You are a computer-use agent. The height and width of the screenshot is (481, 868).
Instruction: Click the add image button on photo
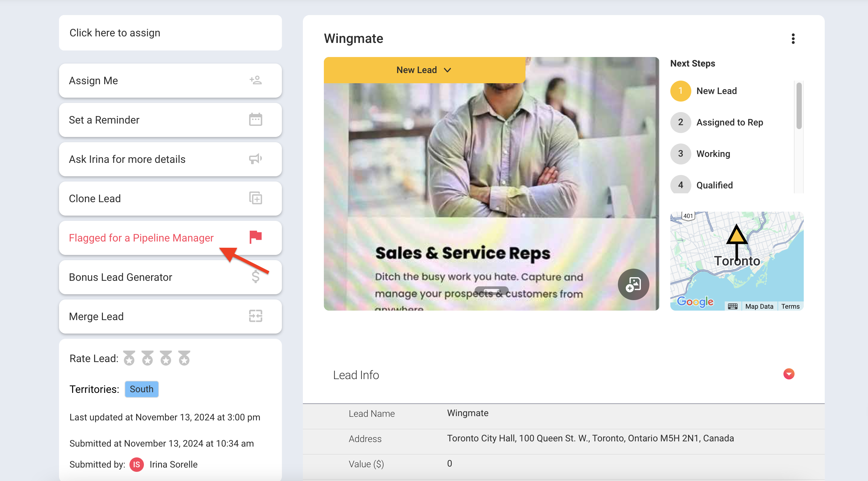click(633, 284)
